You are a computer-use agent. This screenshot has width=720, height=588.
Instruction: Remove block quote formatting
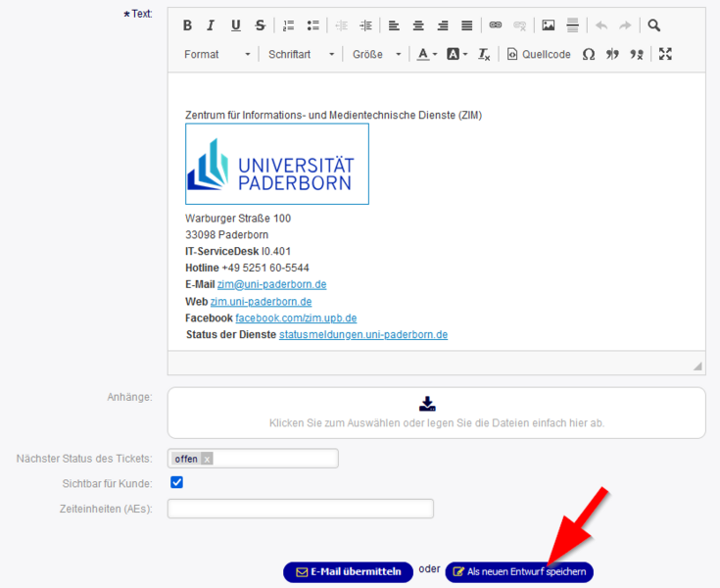637,54
